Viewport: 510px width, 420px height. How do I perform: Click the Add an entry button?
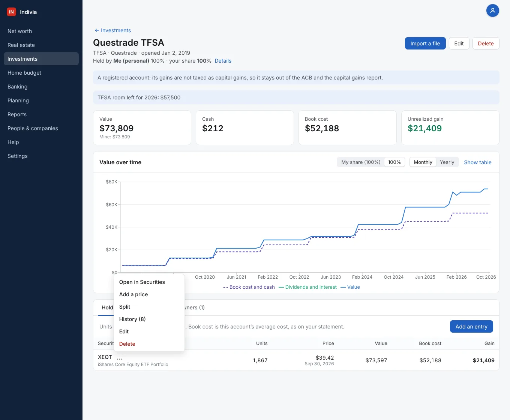[471, 327]
